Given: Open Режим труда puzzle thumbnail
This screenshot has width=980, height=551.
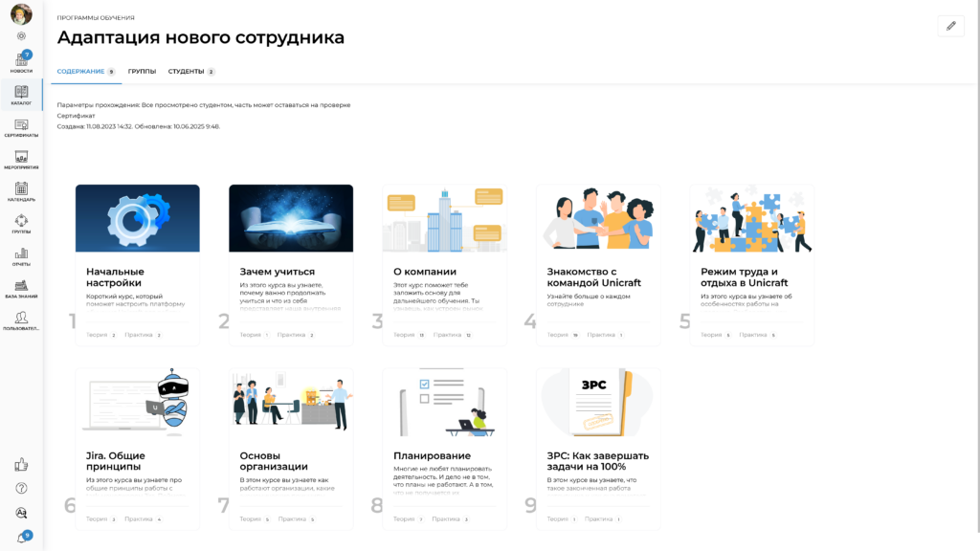Looking at the screenshot, I should [x=752, y=218].
